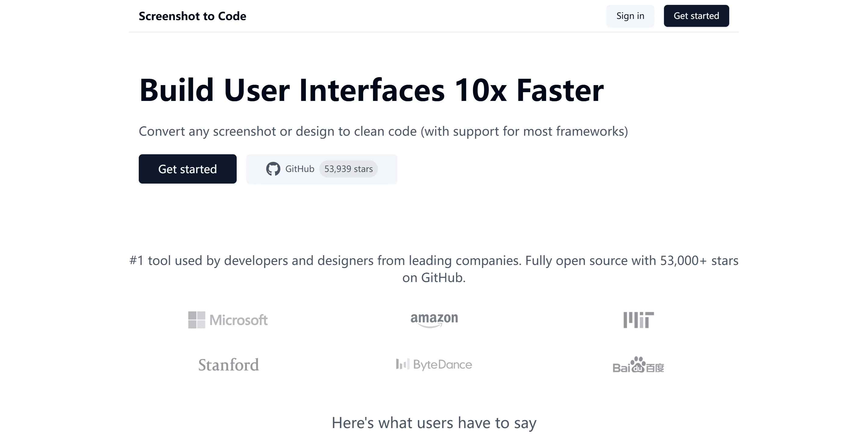Click the 53,939 stars badge
The image size is (868, 436).
(348, 169)
